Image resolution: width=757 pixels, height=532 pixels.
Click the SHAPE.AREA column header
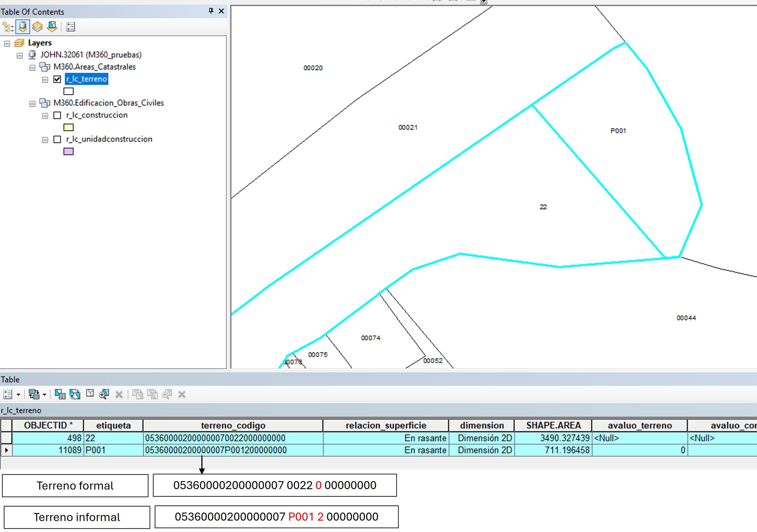(553, 426)
